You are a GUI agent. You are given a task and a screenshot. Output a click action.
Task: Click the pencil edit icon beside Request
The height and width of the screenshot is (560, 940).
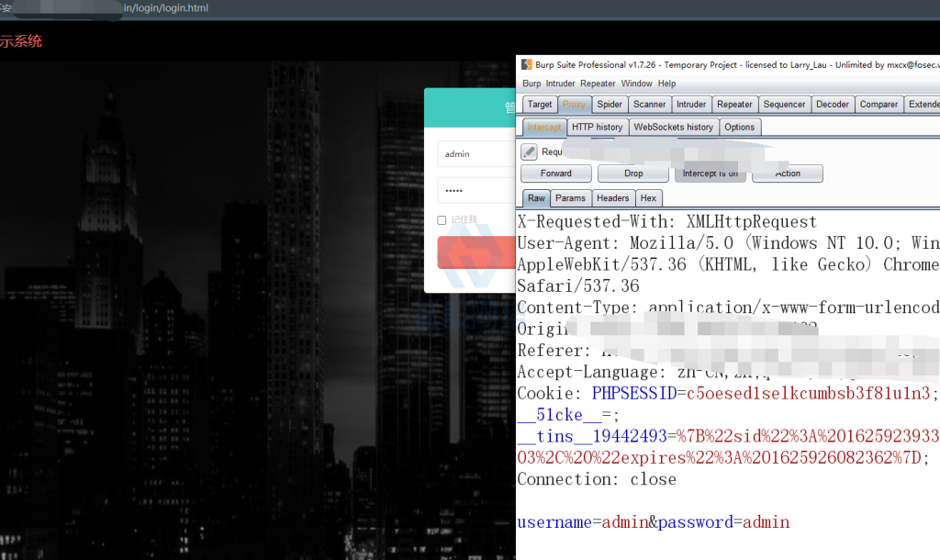point(530,152)
